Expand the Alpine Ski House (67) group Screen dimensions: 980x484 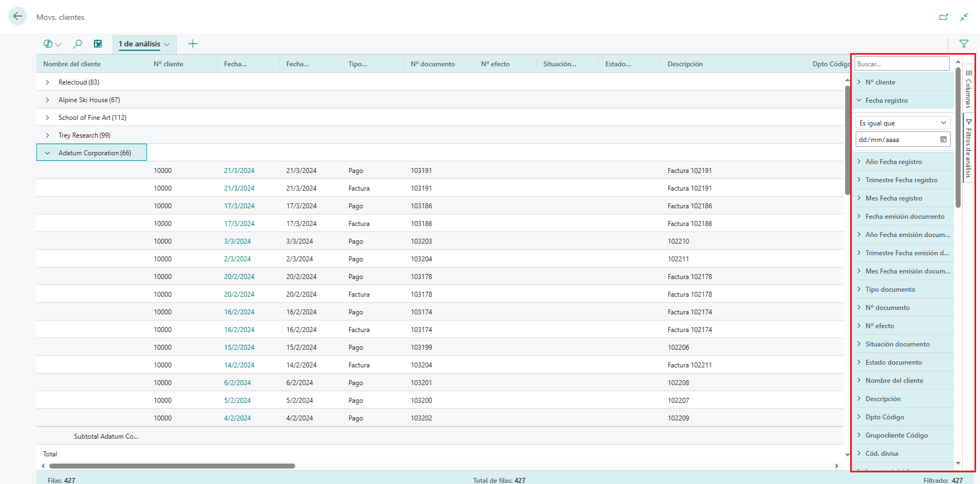(x=48, y=100)
